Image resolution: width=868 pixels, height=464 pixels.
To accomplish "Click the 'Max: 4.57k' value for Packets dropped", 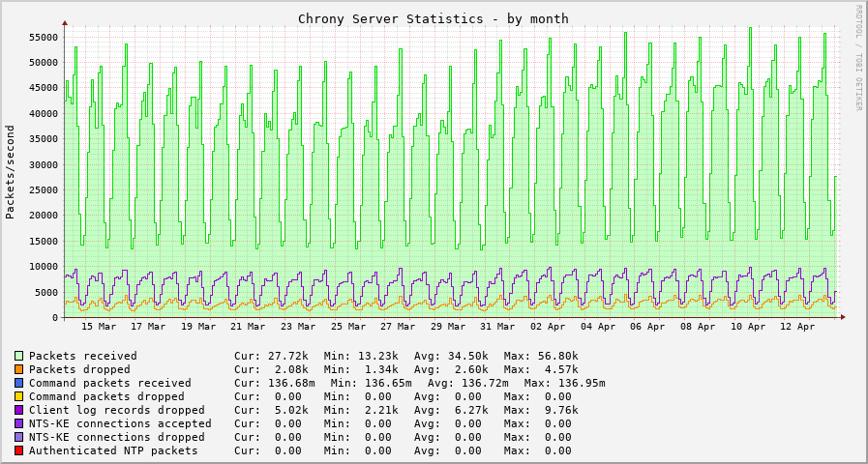I will [541, 369].
